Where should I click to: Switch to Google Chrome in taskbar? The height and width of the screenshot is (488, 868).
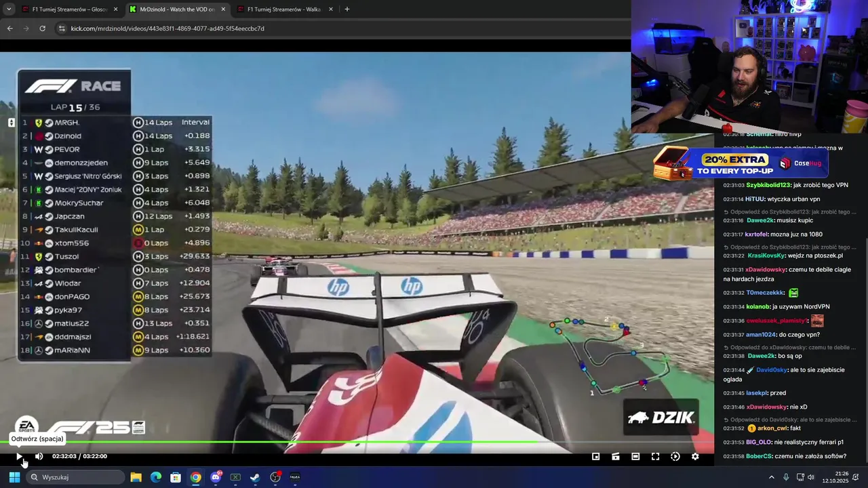[x=195, y=477]
